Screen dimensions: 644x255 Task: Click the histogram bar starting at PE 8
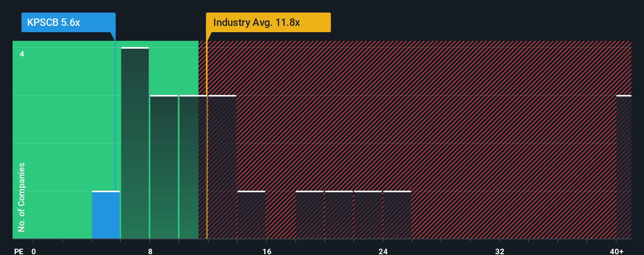point(164,167)
